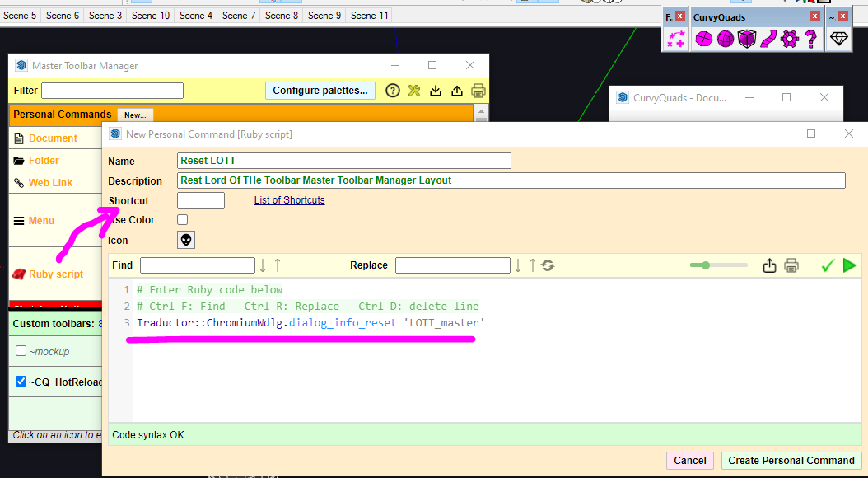Image resolution: width=868 pixels, height=478 pixels.
Task: Click the skull icon picker
Action: click(186, 240)
